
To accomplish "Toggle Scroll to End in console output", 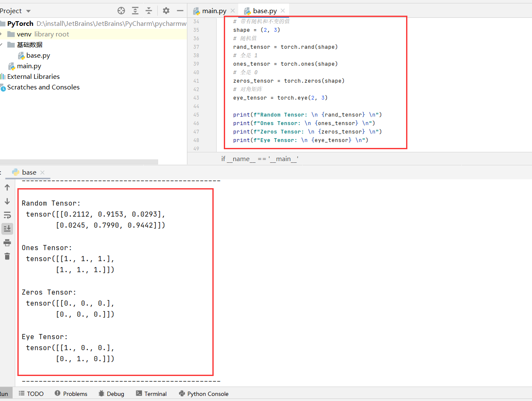I will (7, 228).
